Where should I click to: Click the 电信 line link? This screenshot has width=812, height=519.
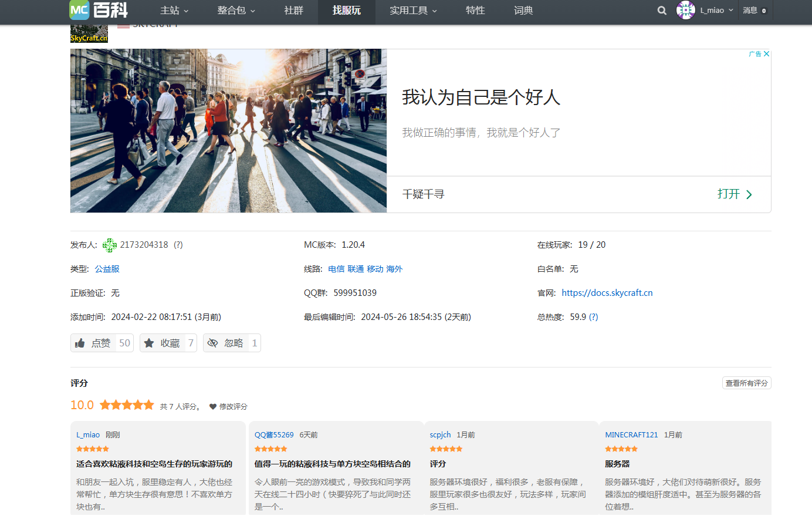click(336, 269)
